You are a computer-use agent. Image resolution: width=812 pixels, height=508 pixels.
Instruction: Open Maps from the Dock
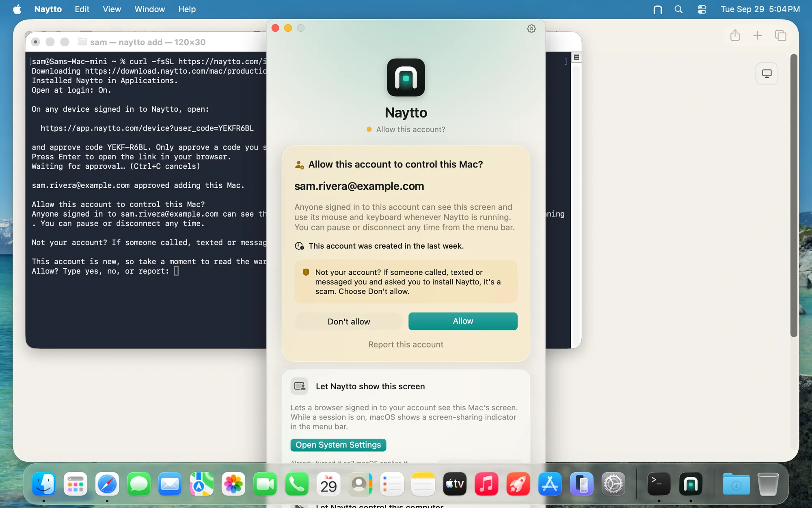202,484
